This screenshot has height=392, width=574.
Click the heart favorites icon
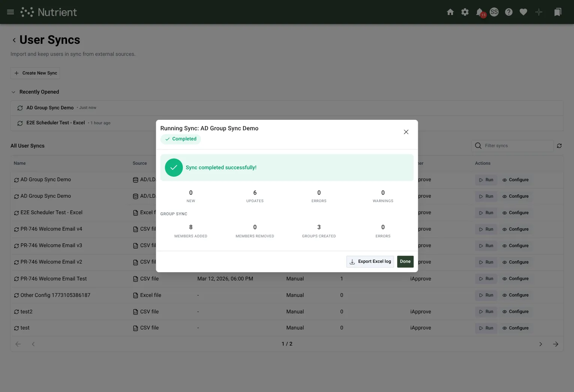[523, 12]
